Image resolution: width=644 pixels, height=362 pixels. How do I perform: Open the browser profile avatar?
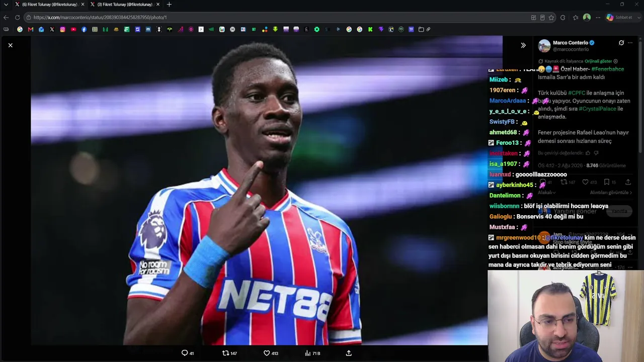pos(587,17)
